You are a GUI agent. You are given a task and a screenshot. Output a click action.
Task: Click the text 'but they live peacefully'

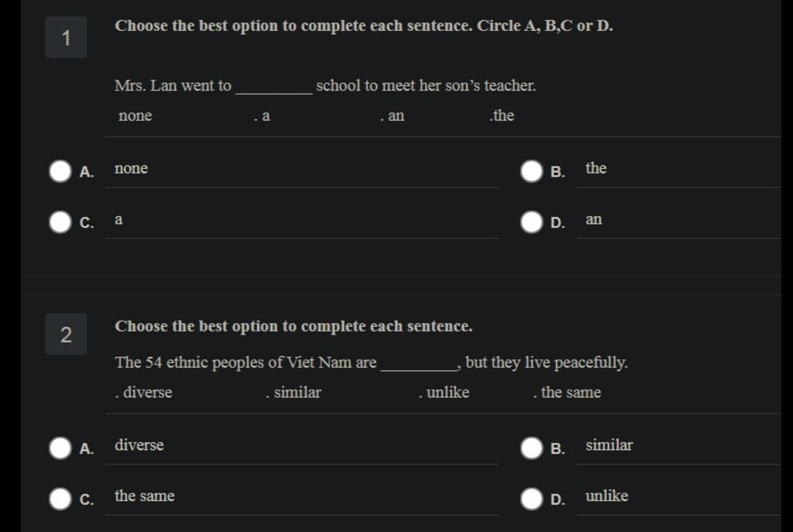[546, 362]
